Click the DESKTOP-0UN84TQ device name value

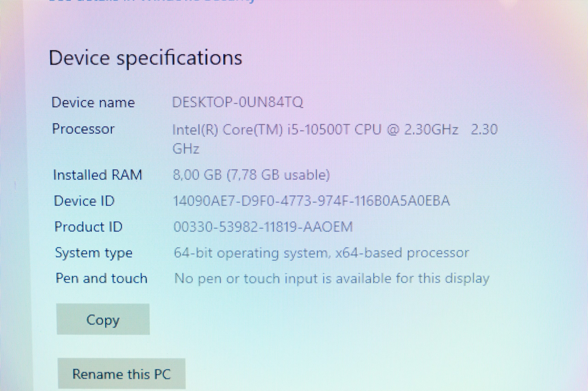tap(237, 102)
